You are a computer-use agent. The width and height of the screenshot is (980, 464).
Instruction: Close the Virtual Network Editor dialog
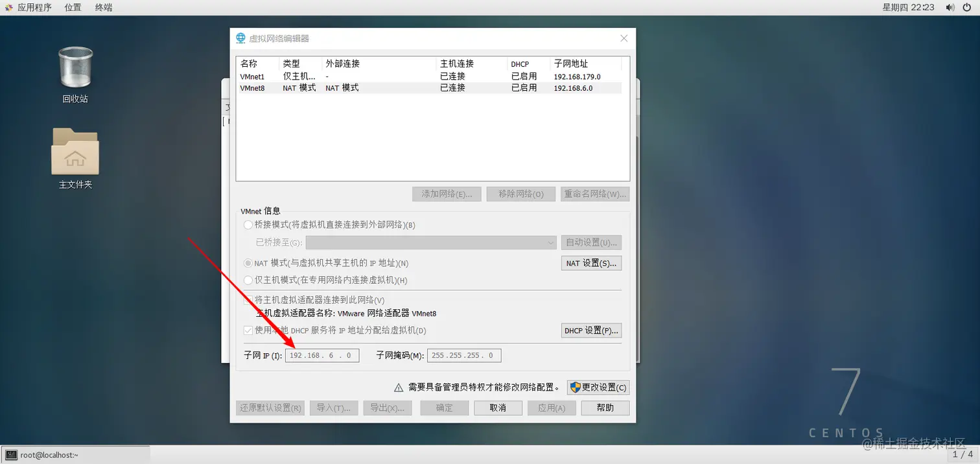tap(624, 38)
